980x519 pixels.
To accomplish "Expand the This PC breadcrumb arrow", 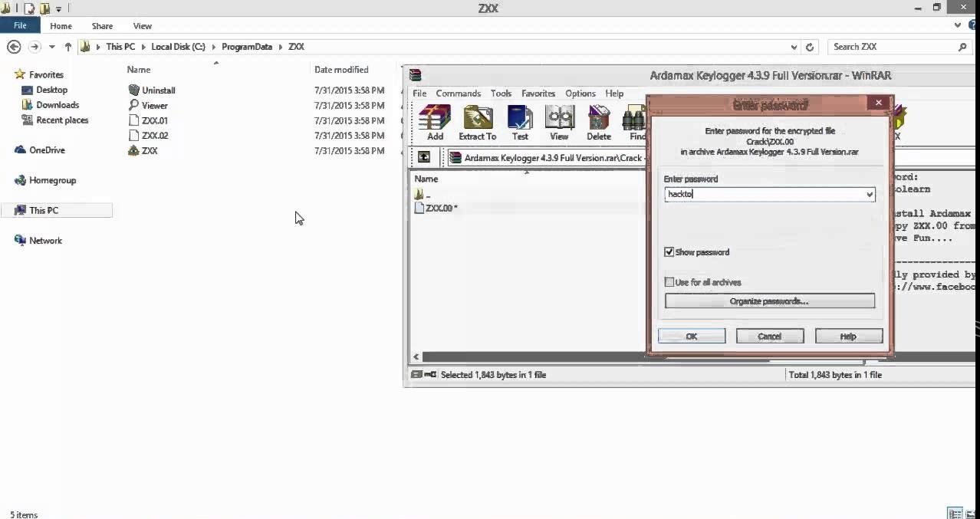I will pyautogui.click(x=143, y=47).
